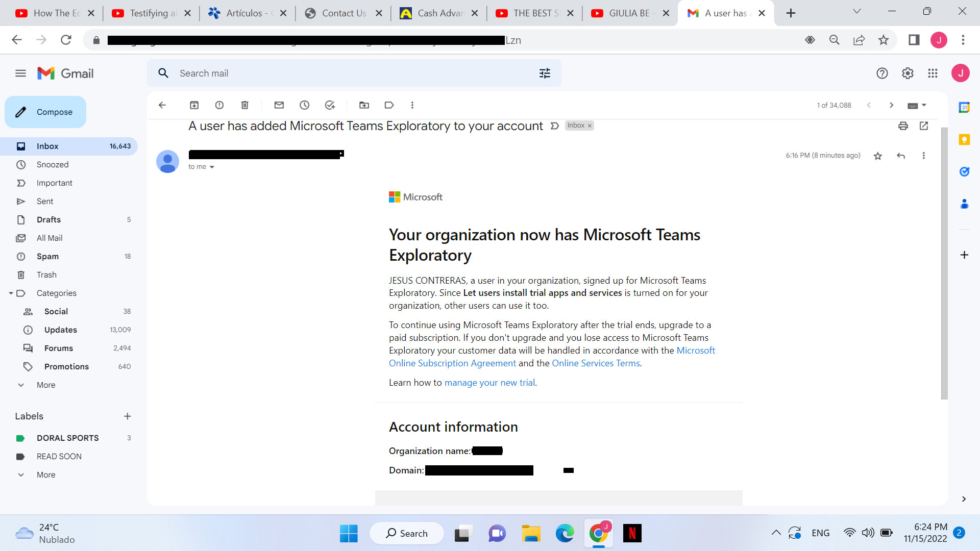Reply to the email
The height and width of the screenshot is (551, 980).
(901, 156)
